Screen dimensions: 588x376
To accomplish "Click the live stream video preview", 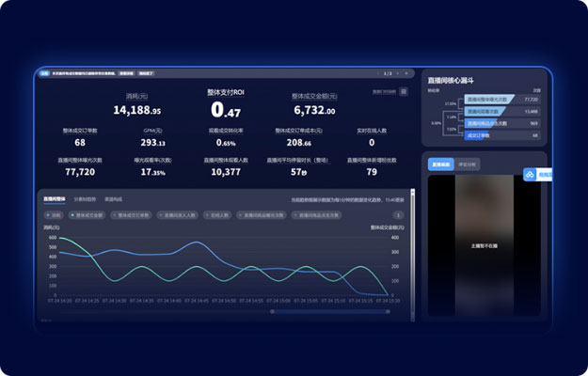I will point(484,246).
